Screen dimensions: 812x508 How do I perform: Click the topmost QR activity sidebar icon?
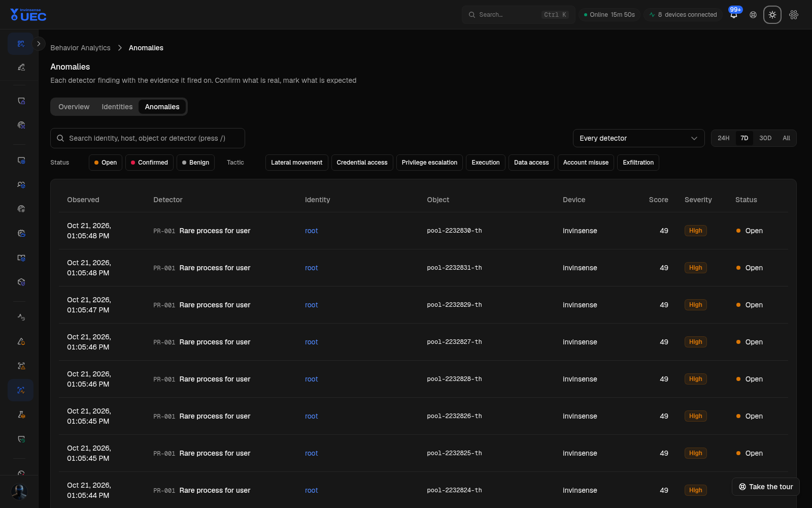pyautogui.click(x=21, y=44)
